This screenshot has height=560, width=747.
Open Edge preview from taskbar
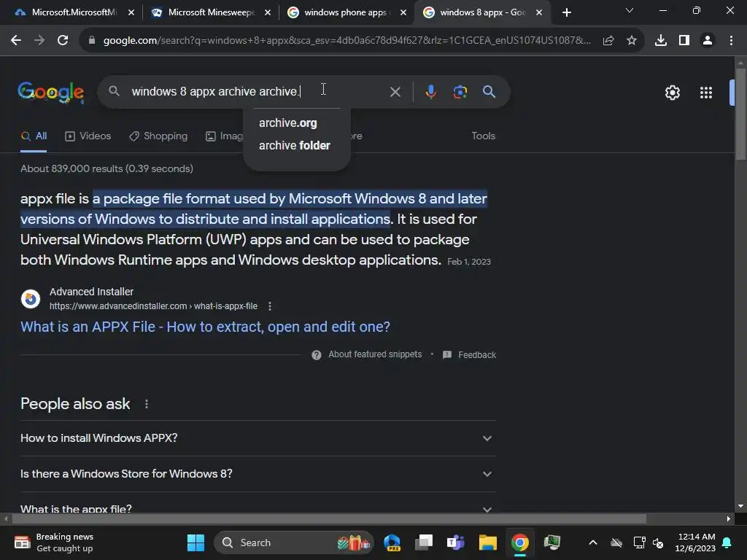click(x=392, y=542)
